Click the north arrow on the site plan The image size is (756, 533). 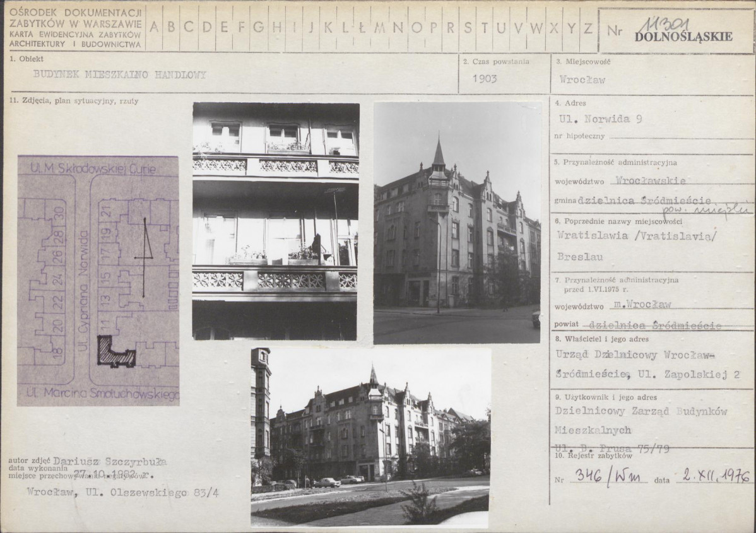[x=144, y=257]
